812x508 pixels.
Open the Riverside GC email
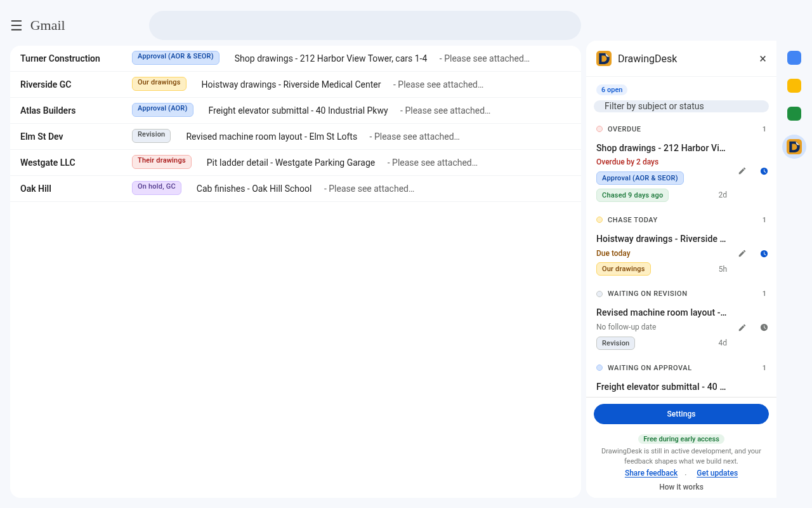coord(296,84)
